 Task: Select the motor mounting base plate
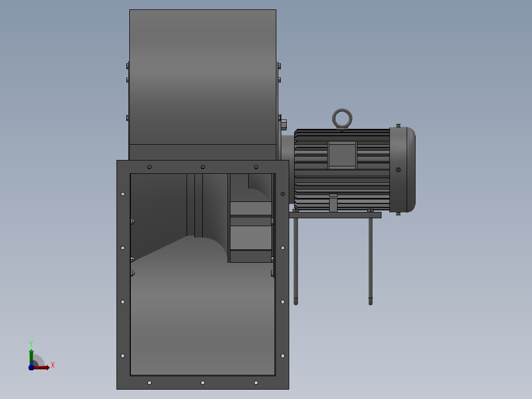335,215
